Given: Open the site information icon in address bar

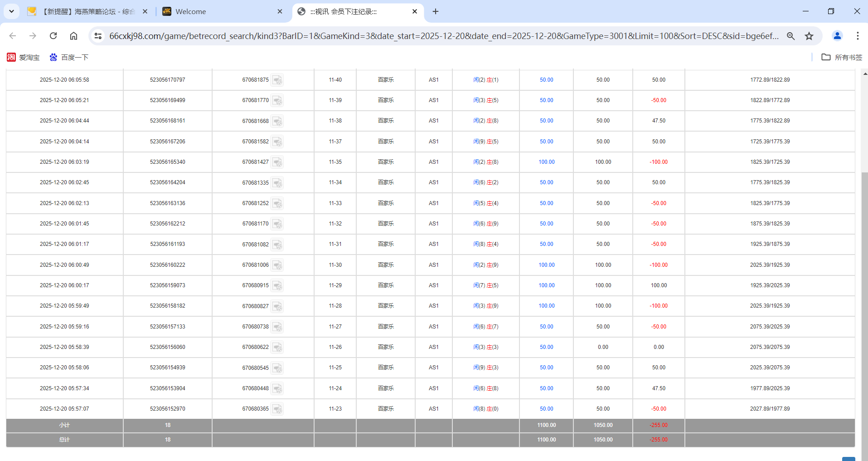Looking at the screenshot, I should coord(98,36).
